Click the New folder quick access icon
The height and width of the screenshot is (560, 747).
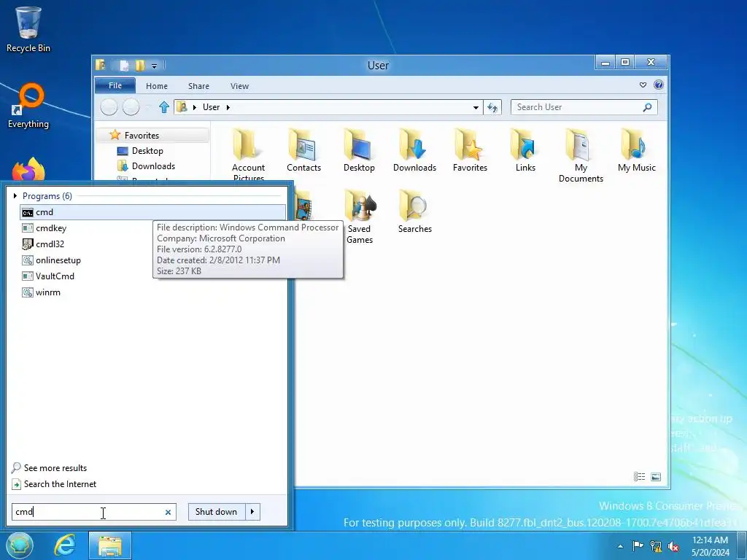coord(140,66)
